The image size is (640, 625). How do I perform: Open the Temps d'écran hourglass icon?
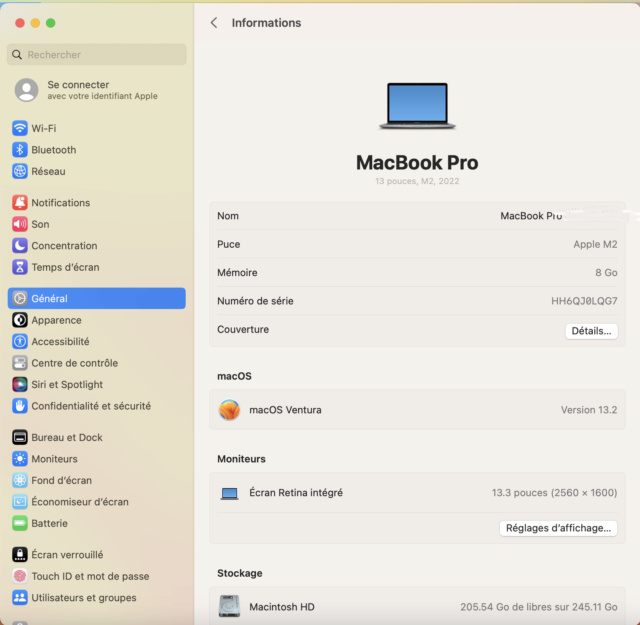pyautogui.click(x=20, y=267)
